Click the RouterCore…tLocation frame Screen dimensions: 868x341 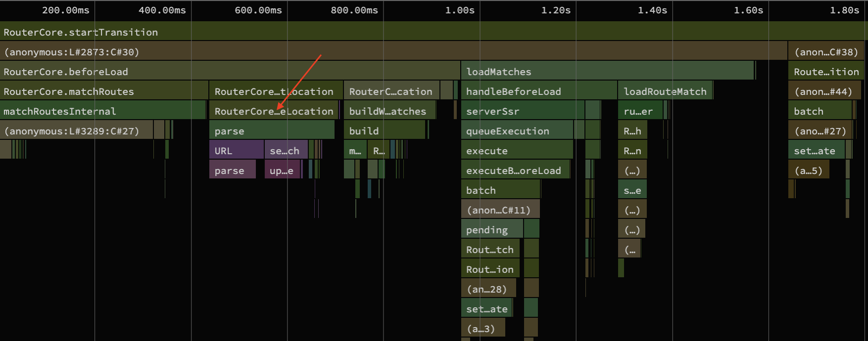click(276, 91)
